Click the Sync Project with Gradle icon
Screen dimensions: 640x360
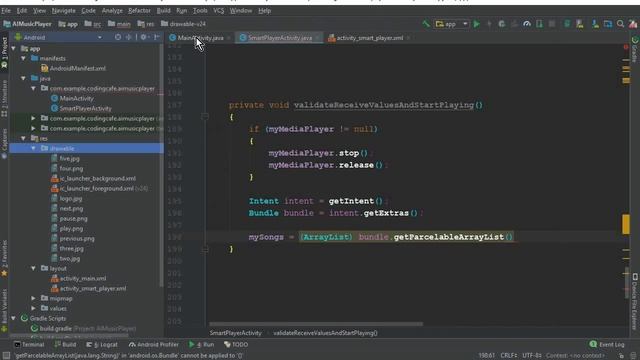[567, 24]
